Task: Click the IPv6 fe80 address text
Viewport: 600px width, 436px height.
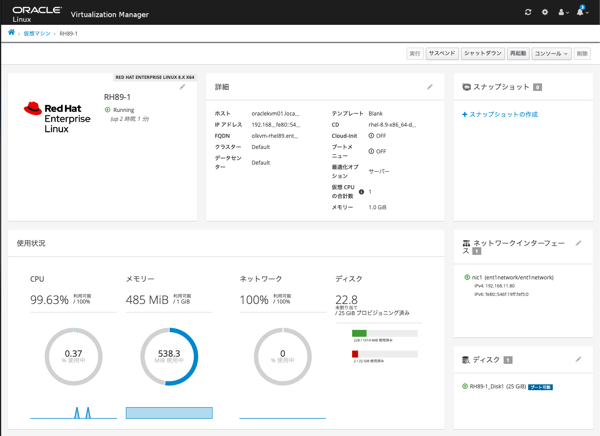Action: pyautogui.click(x=501, y=294)
